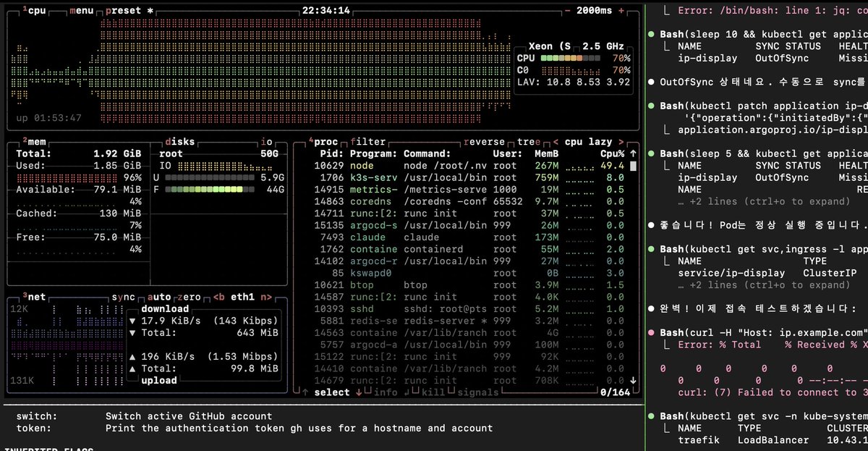Click the Bash kubectl get svc,ingress line

764,249
